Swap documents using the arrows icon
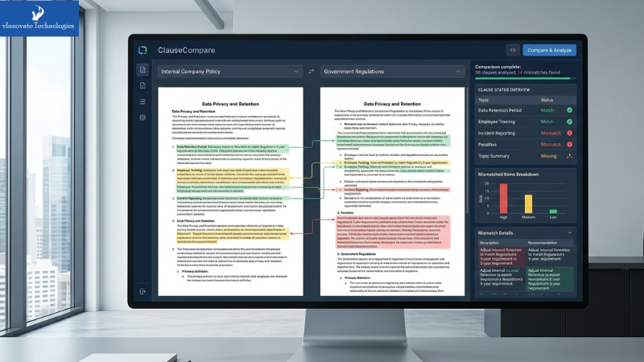Viewport: 644px width, 362px height. [x=312, y=72]
